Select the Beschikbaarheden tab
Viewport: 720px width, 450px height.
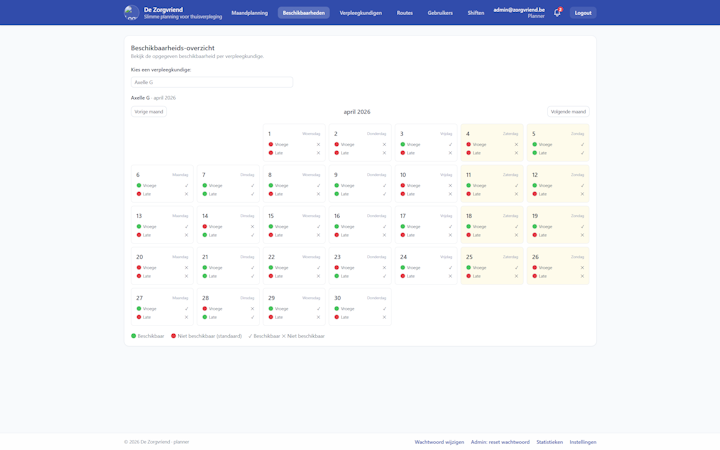[304, 13]
